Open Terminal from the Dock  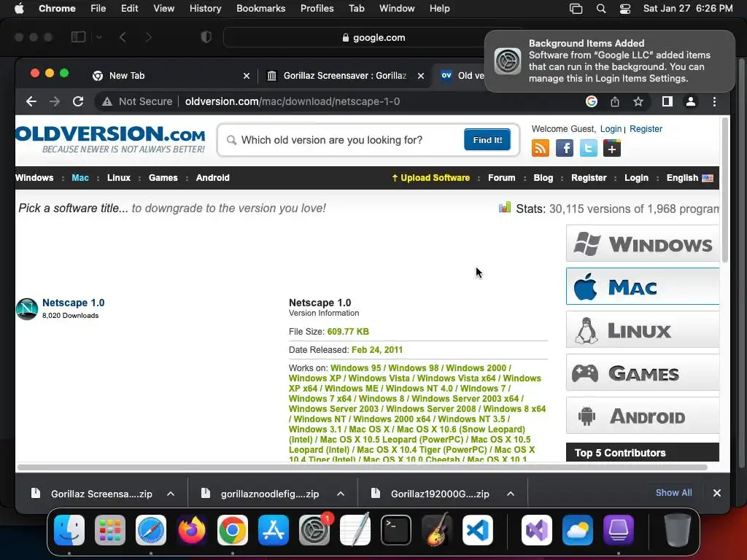point(396,530)
